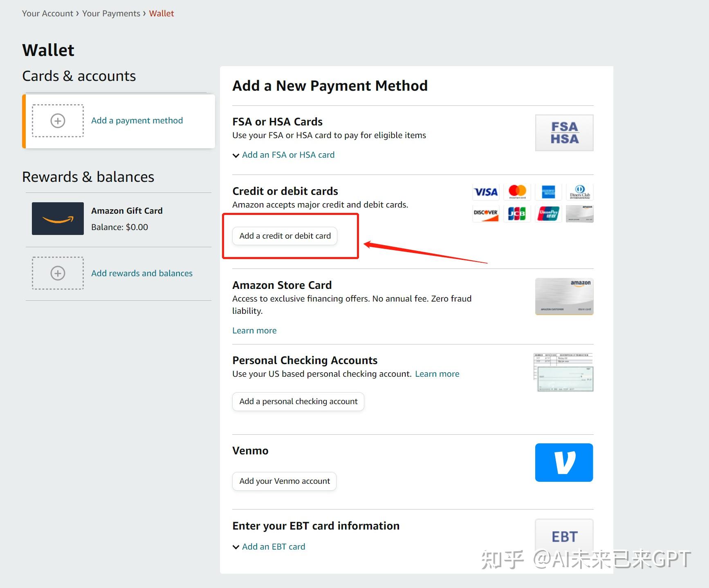Click the Add a New Payment Method heading
This screenshot has height=588, width=709.
[330, 86]
